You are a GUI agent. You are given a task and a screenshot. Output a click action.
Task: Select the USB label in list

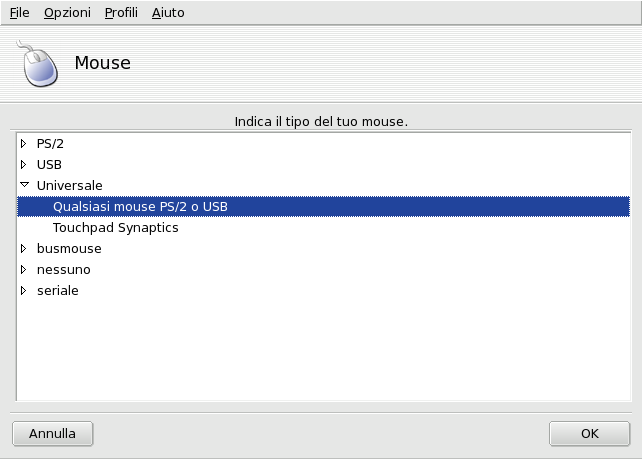click(x=49, y=164)
